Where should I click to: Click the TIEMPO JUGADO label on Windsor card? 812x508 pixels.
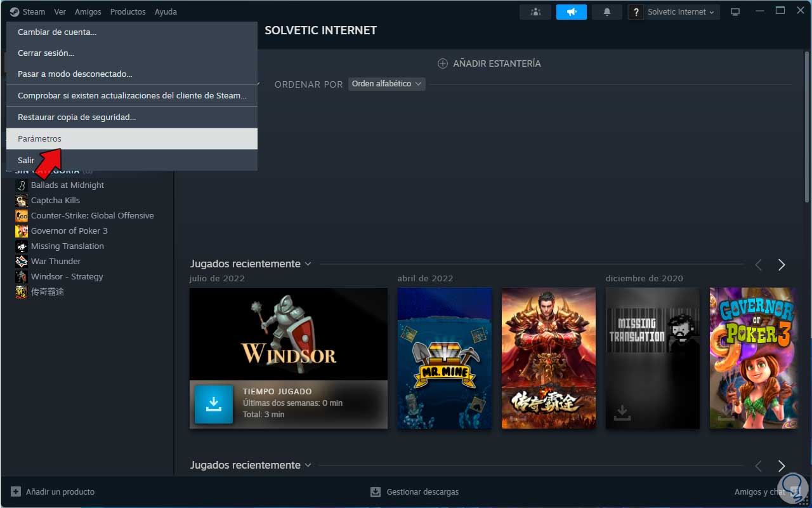[277, 392]
